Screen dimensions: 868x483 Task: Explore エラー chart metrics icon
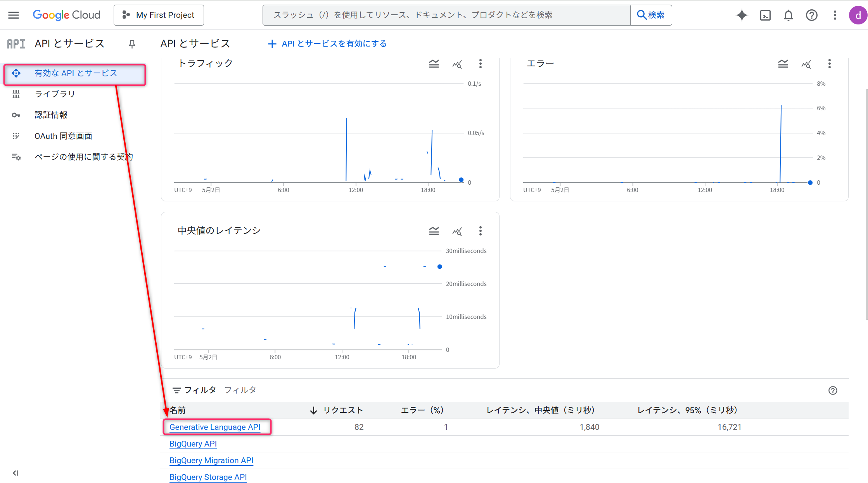tap(806, 64)
